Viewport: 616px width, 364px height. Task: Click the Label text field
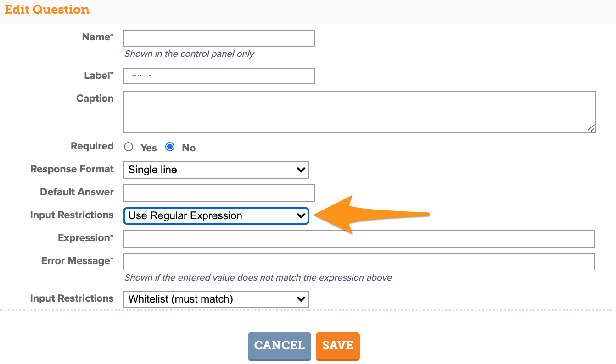[x=218, y=76]
